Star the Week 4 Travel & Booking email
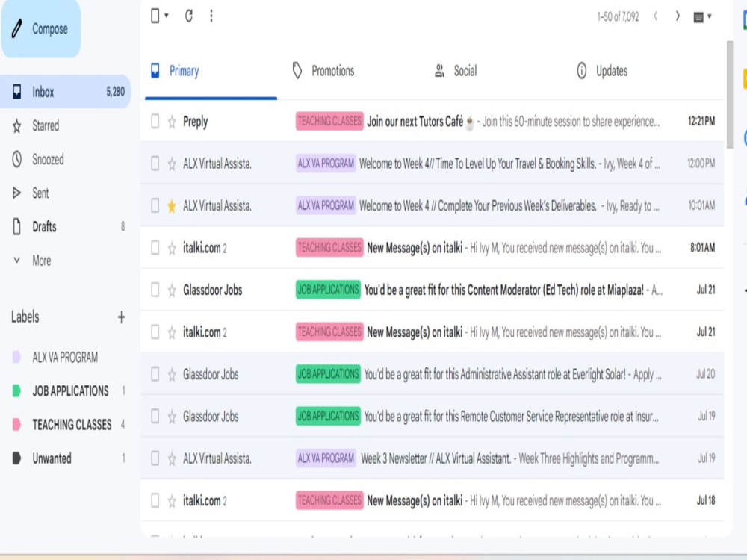Viewport: 747px width, 560px height. pos(172,164)
